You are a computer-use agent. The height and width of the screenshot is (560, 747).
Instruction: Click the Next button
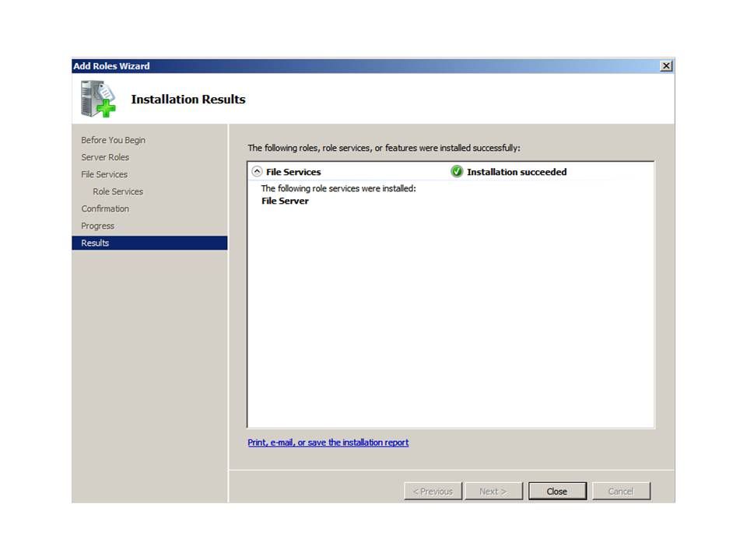[x=493, y=491]
